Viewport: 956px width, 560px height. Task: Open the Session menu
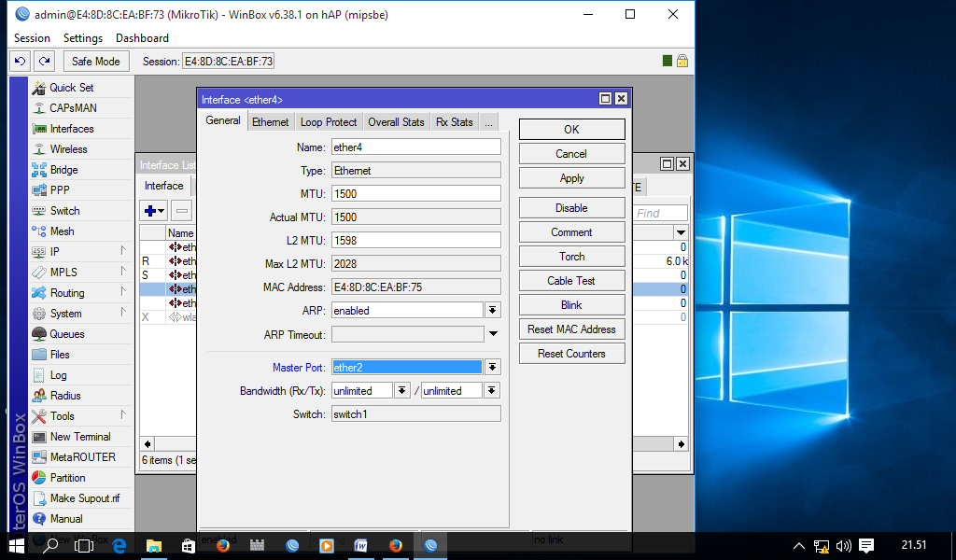pos(32,37)
